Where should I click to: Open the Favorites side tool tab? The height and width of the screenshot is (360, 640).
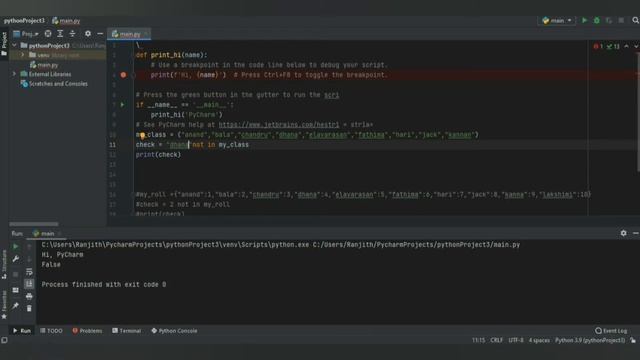coord(4,304)
